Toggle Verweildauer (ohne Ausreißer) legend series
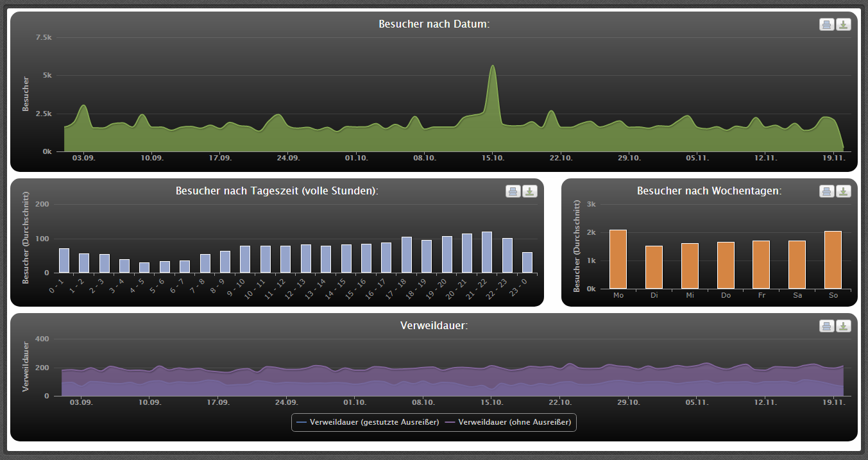 click(509, 422)
